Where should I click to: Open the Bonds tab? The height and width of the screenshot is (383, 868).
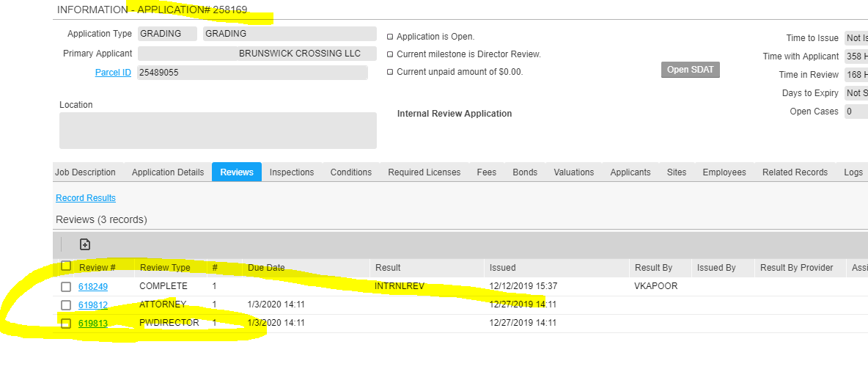[525, 172]
